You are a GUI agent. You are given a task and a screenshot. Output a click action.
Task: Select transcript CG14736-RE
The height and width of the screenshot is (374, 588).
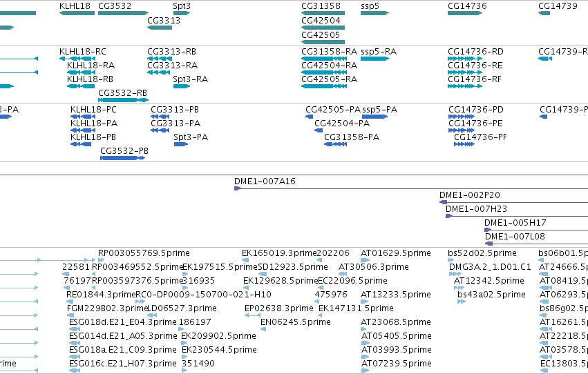click(x=465, y=72)
